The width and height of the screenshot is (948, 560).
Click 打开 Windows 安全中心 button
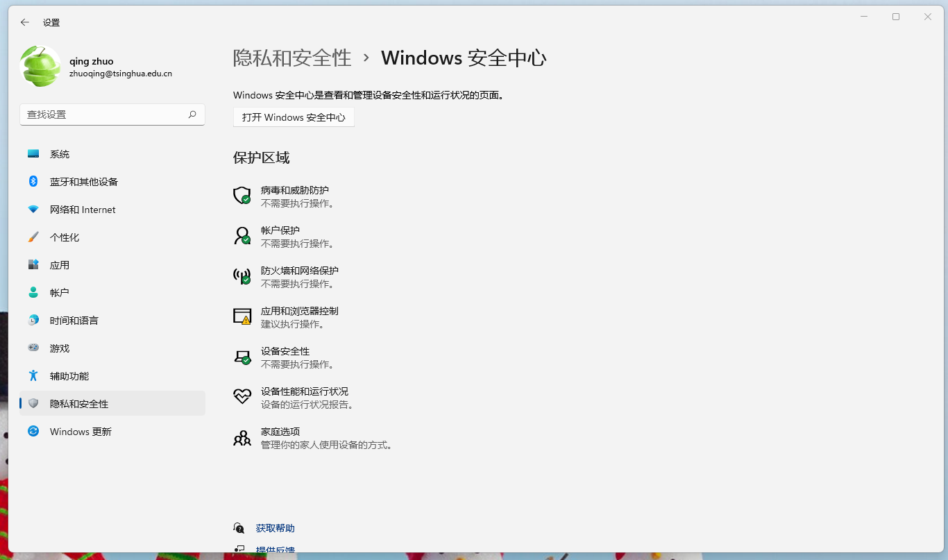(x=294, y=117)
